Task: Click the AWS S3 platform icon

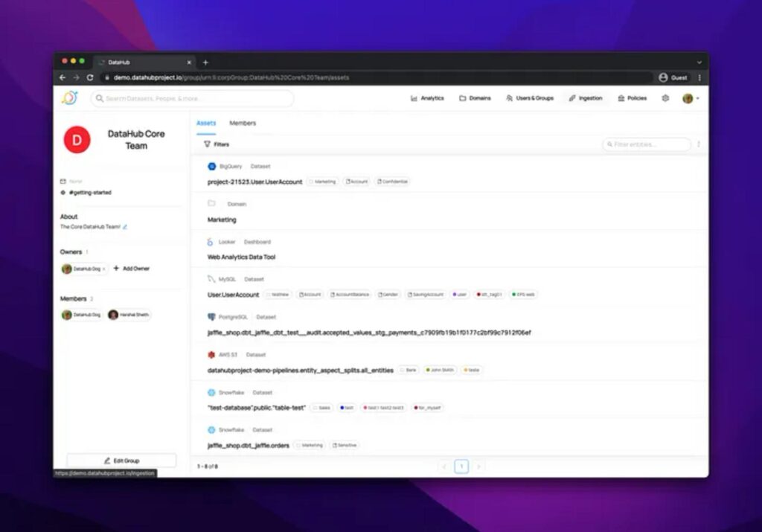Action: [212, 354]
